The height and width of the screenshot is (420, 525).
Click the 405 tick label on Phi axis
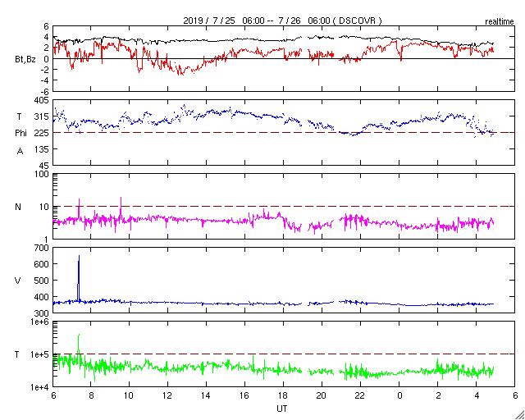[x=42, y=100]
